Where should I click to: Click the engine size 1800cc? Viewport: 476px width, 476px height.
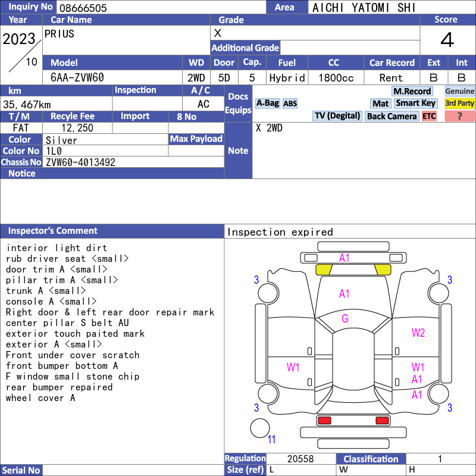pos(336,78)
